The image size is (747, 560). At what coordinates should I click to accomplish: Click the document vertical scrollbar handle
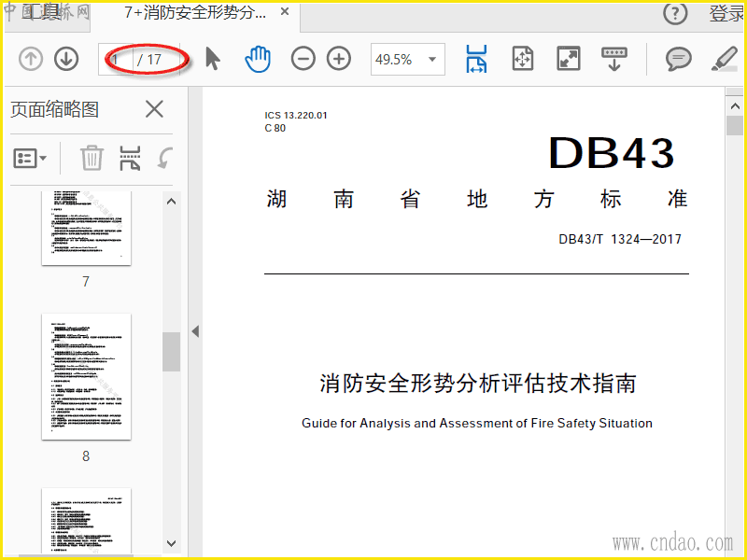coord(734,125)
